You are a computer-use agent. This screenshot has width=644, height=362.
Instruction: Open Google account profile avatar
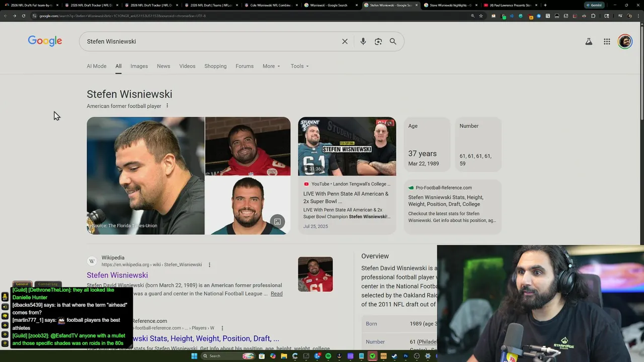tap(625, 41)
